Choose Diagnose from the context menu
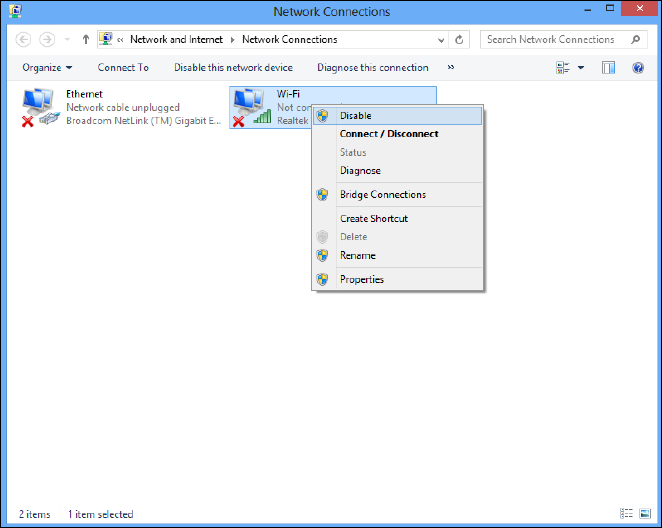The height and width of the screenshot is (528, 662). point(397,171)
